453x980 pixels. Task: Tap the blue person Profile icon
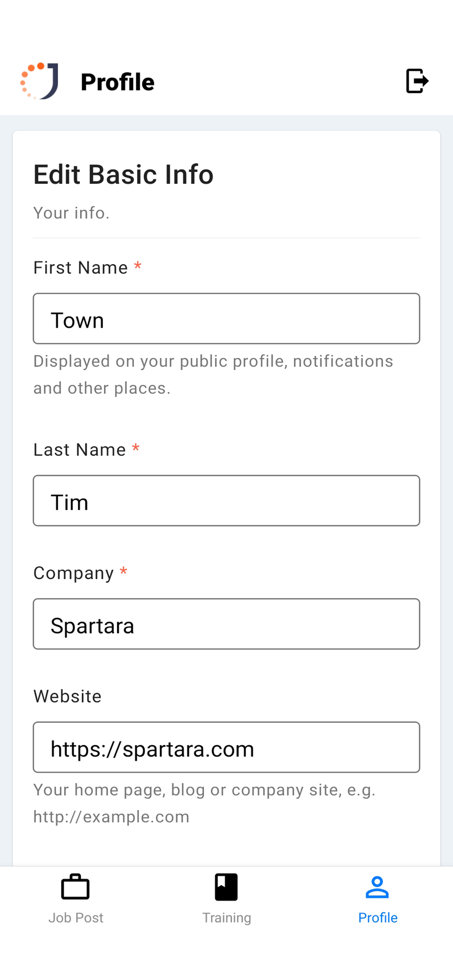point(377,887)
